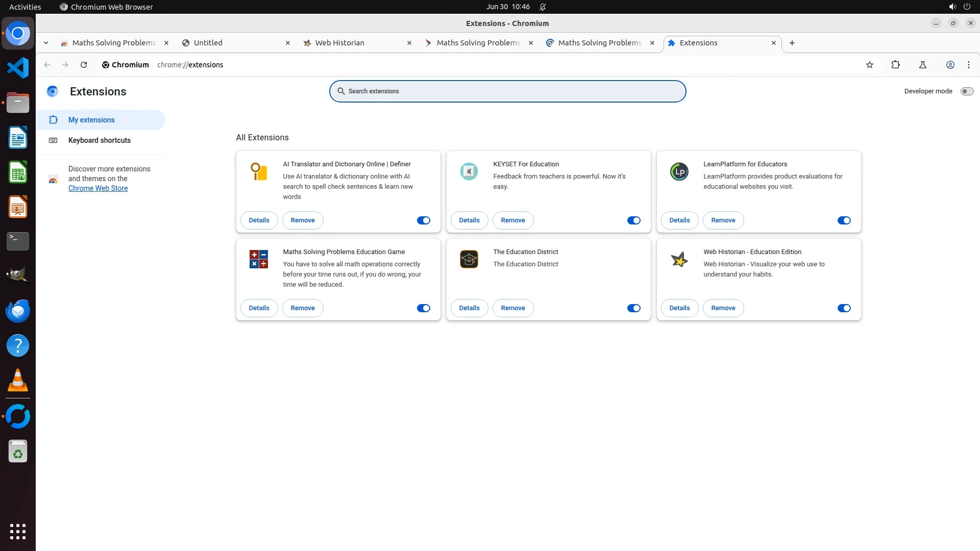Click the LearnPlatform Lp extension icon
The width and height of the screenshot is (980, 551).
coord(679,172)
